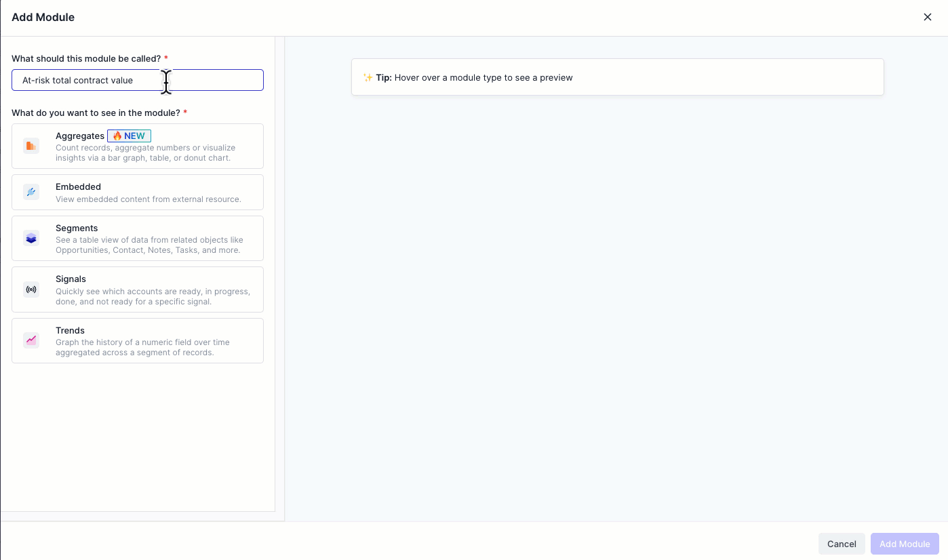Click the Cancel button
Screen dimensions: 948x560
tap(842, 544)
